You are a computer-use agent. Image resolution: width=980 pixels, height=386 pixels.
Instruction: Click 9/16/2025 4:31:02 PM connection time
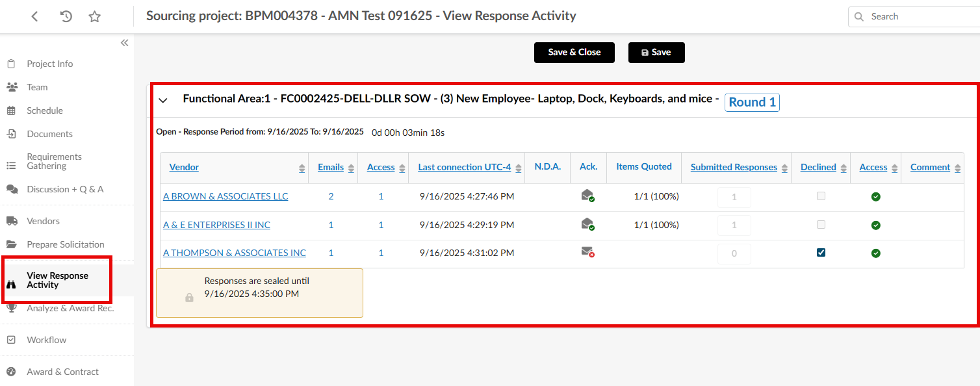tap(467, 253)
